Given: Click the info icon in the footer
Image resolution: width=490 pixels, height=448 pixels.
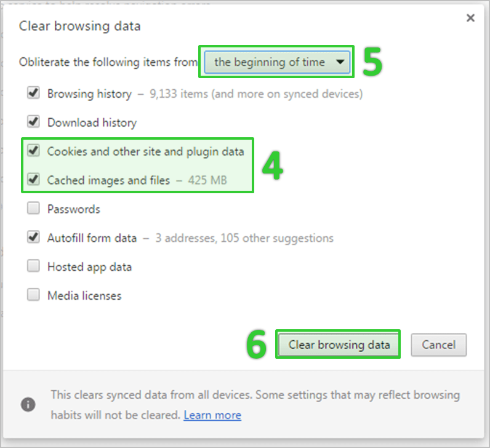Looking at the screenshot, I should coord(28,404).
